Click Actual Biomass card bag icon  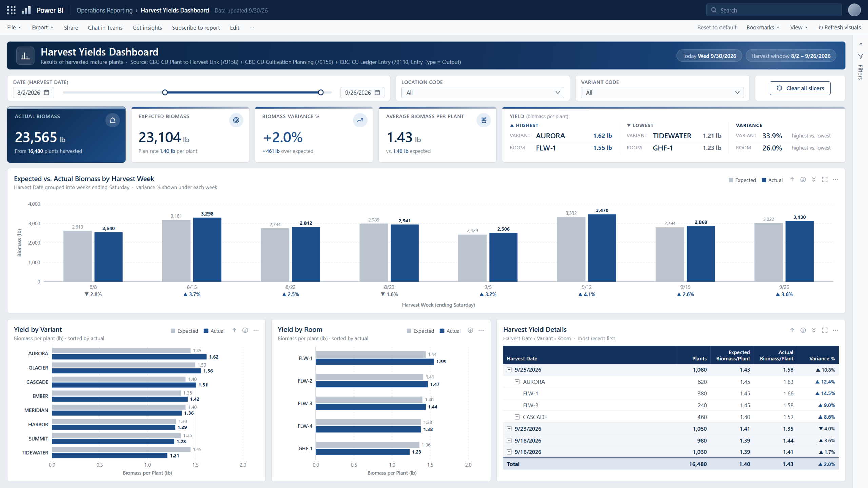tap(113, 120)
